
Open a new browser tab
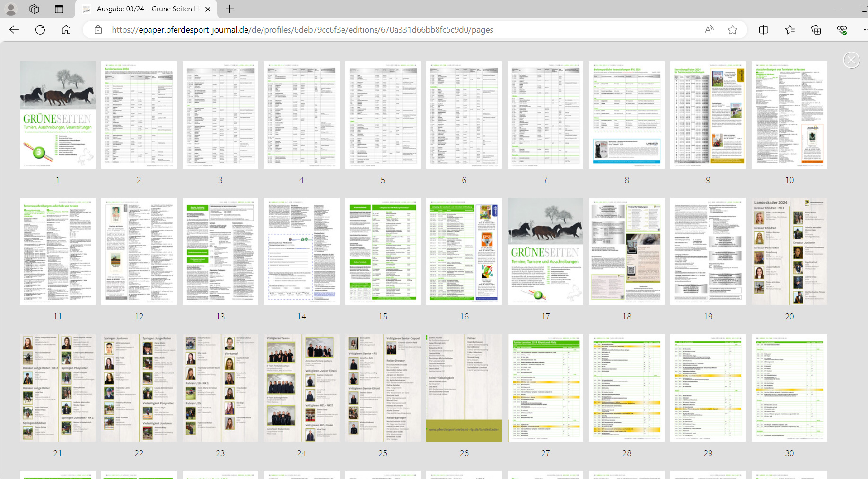[230, 9]
